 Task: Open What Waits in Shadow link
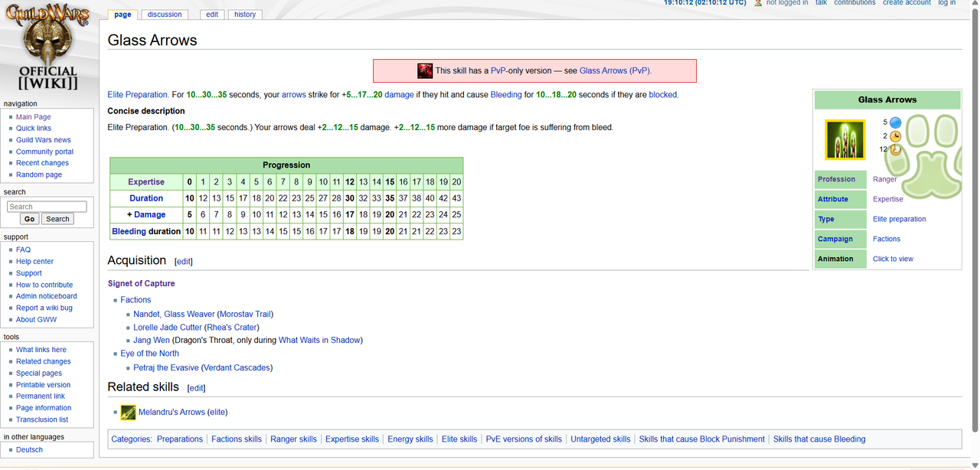(x=319, y=341)
